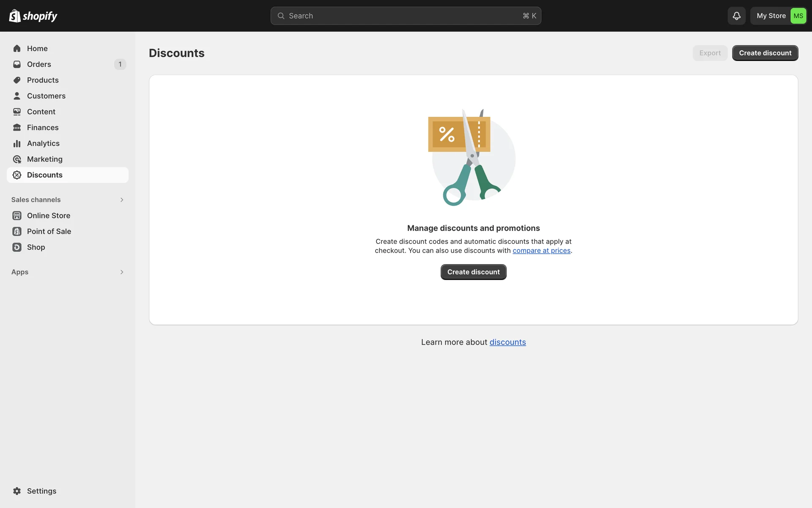The height and width of the screenshot is (508, 812).
Task: Click the Settings gear icon
Action: tap(17, 491)
